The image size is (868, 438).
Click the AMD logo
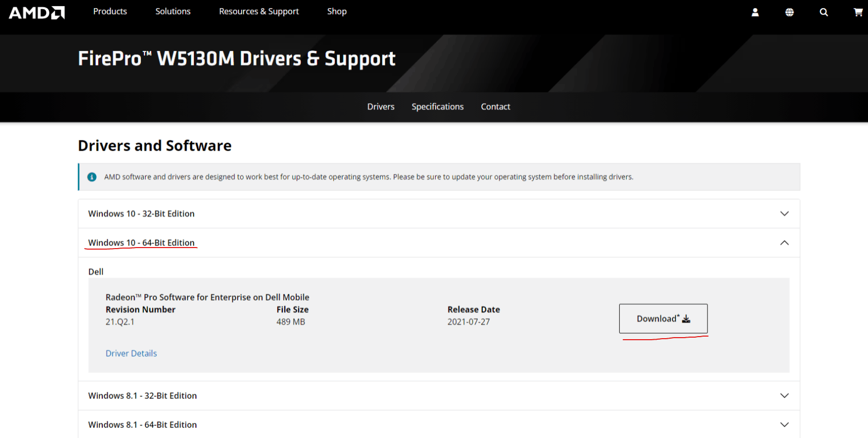[37, 12]
